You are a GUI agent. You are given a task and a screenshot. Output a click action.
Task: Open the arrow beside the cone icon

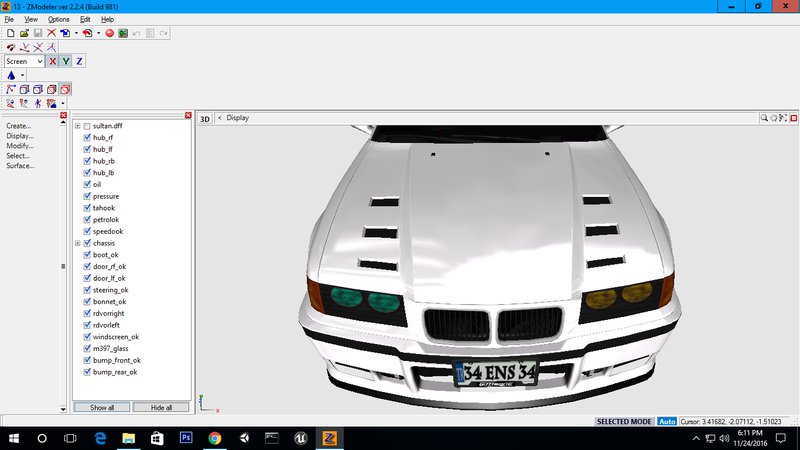pos(22,76)
